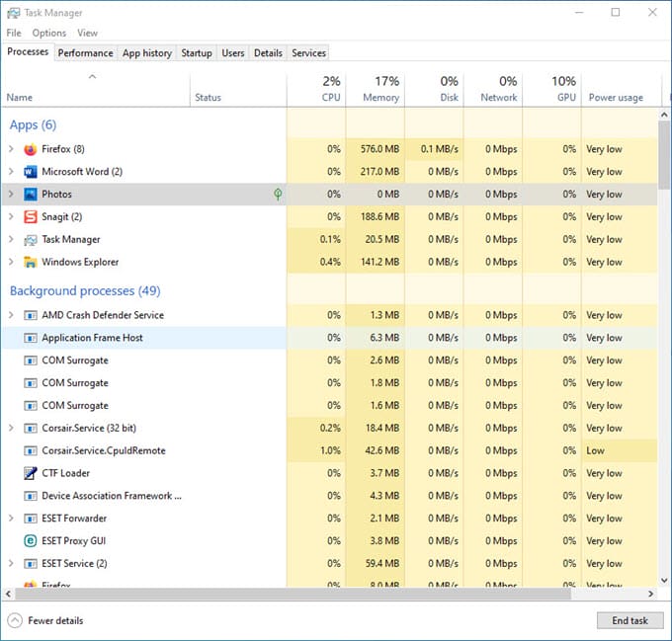Expand AMD Crash Defender Service

pyautogui.click(x=11, y=315)
